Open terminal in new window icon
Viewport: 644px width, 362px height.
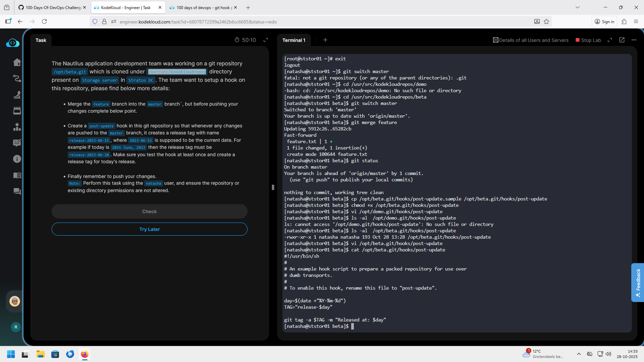622,40
